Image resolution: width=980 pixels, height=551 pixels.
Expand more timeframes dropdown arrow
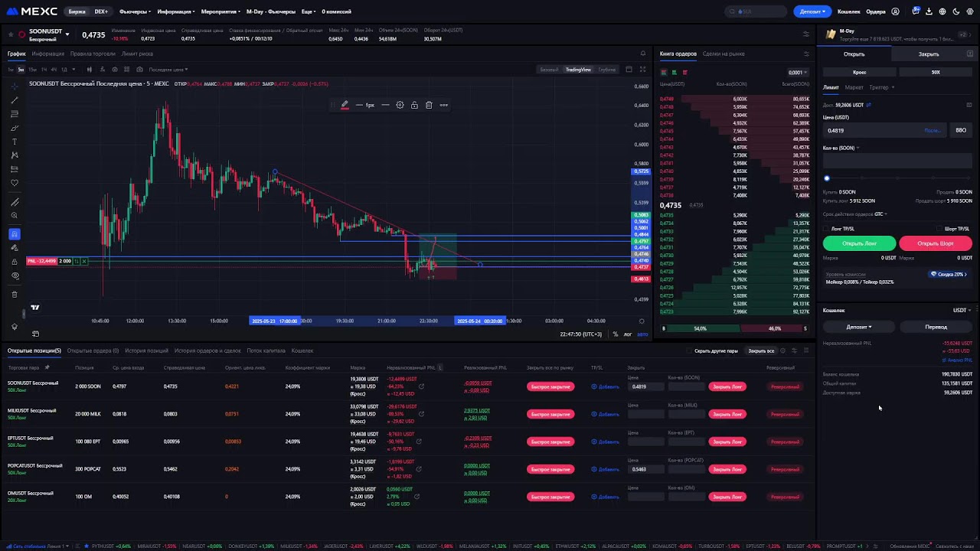74,70
